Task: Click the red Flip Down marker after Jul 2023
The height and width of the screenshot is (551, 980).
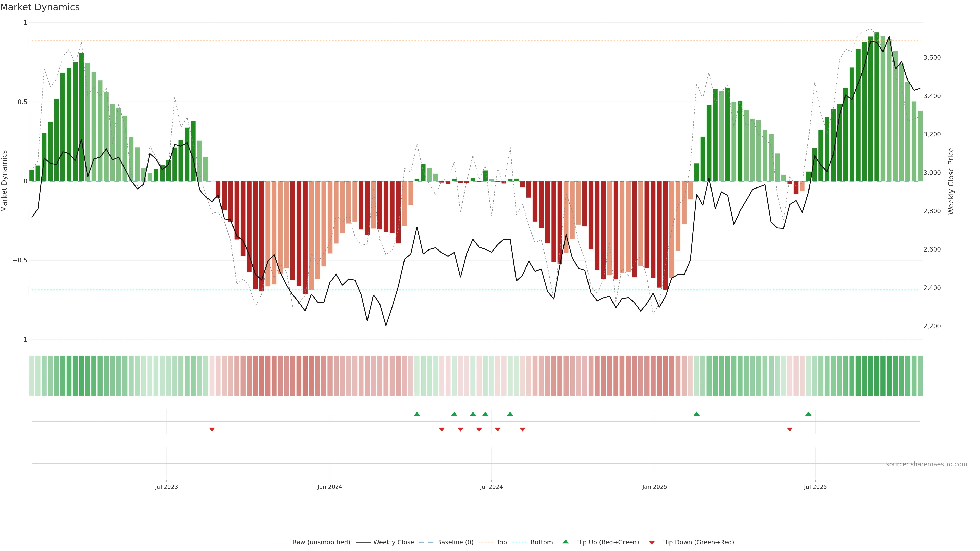Action: (212, 429)
